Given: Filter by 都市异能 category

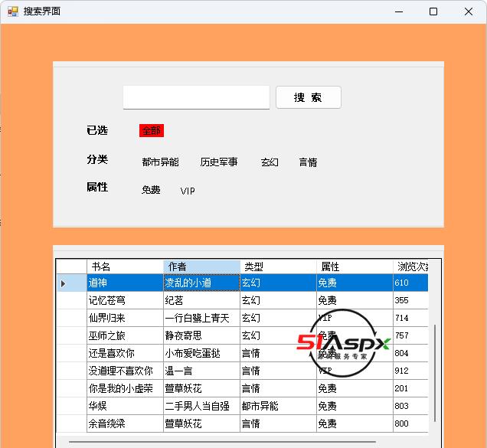Looking at the screenshot, I should pos(160,162).
